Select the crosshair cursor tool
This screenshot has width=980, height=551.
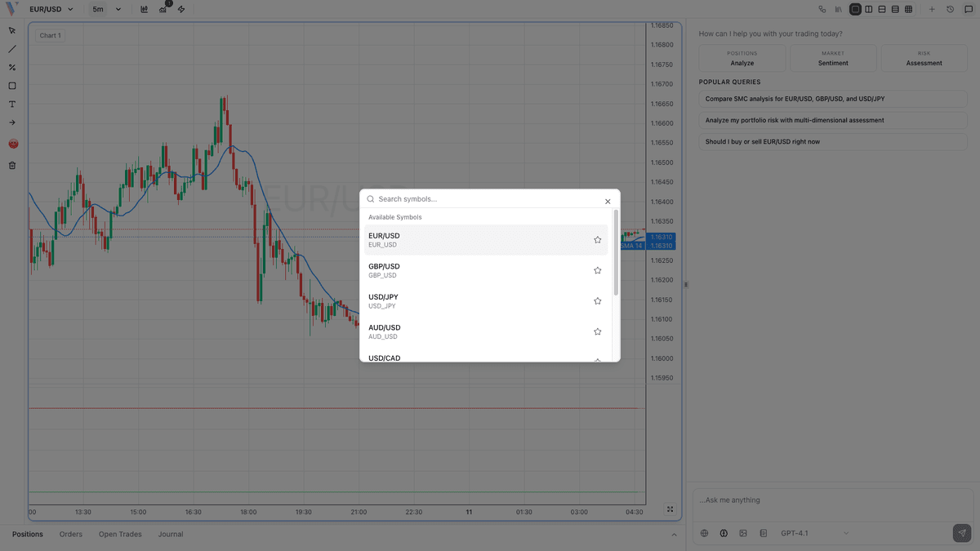tap(11, 30)
